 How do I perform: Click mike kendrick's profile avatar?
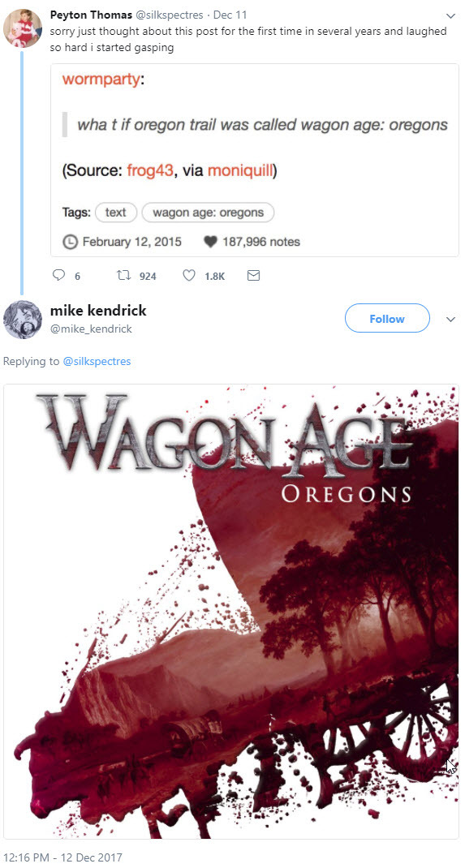click(23, 320)
